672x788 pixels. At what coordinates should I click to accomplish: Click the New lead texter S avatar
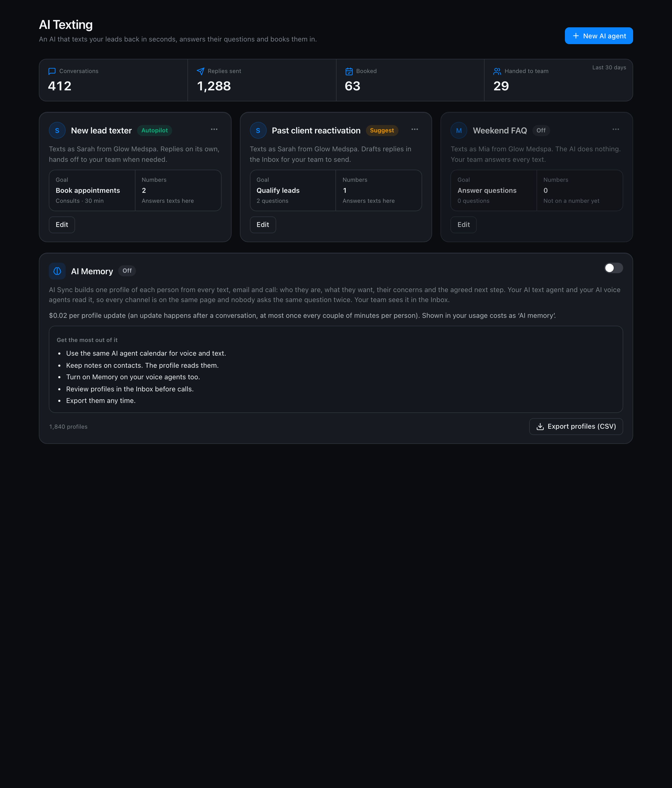click(x=57, y=131)
